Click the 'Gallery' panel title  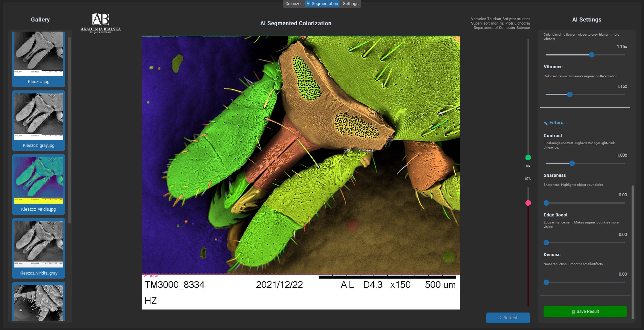coord(40,20)
